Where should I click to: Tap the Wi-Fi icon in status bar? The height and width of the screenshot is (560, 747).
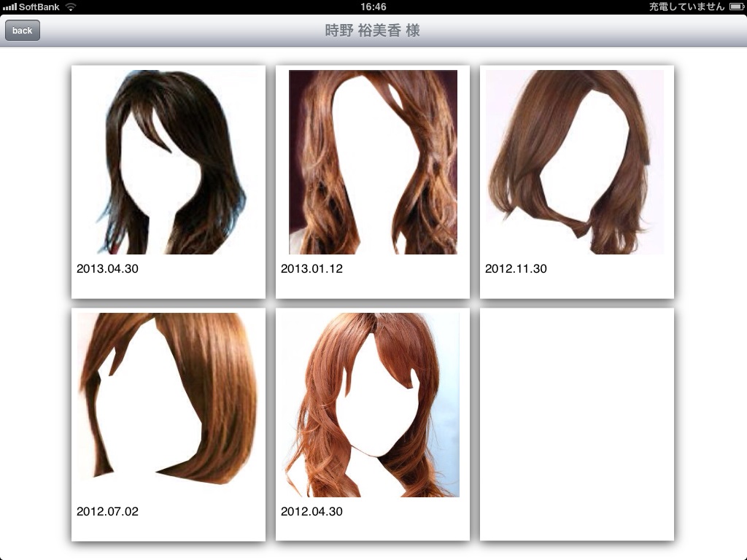pos(70,7)
